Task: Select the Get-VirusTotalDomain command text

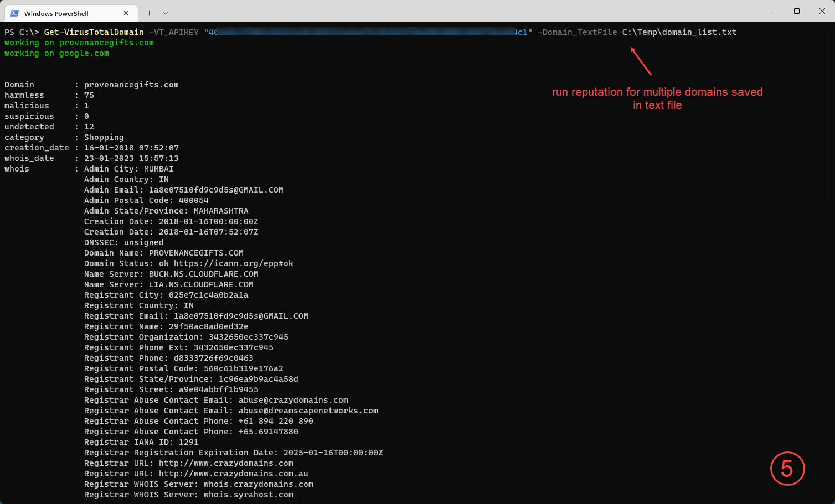Action: (94, 32)
